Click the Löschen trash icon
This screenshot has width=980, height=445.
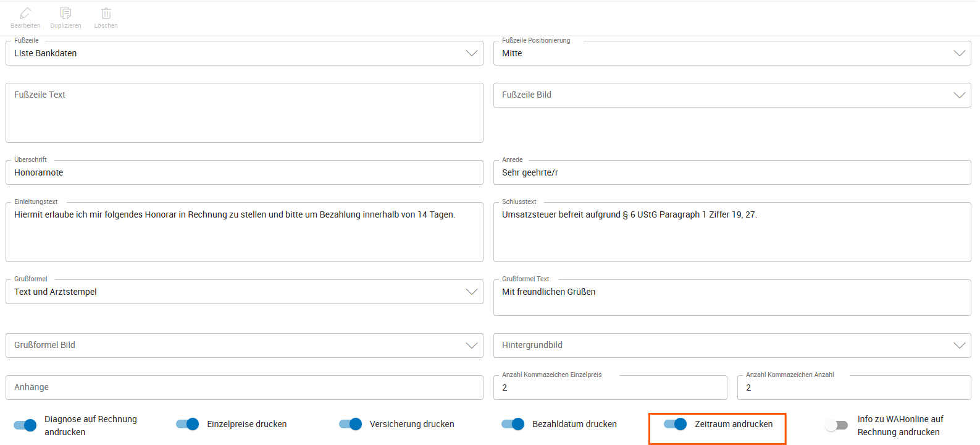pyautogui.click(x=106, y=13)
